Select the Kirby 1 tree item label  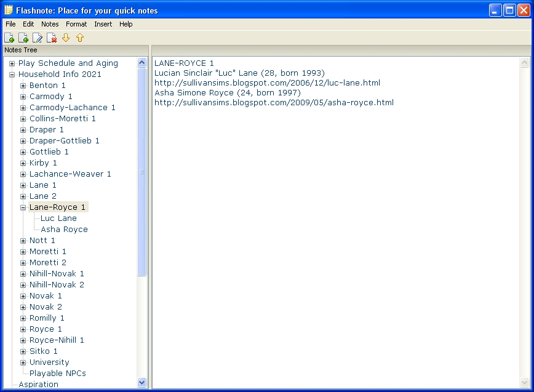click(43, 163)
